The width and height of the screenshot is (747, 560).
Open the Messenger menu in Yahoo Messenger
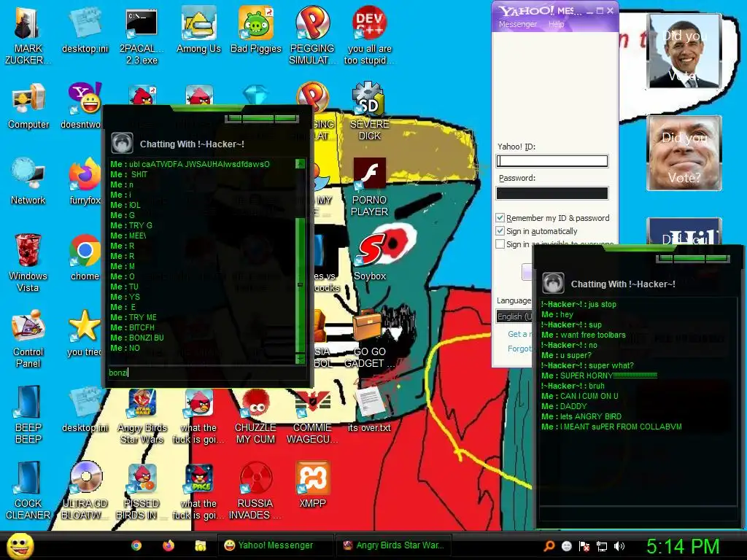(518, 24)
